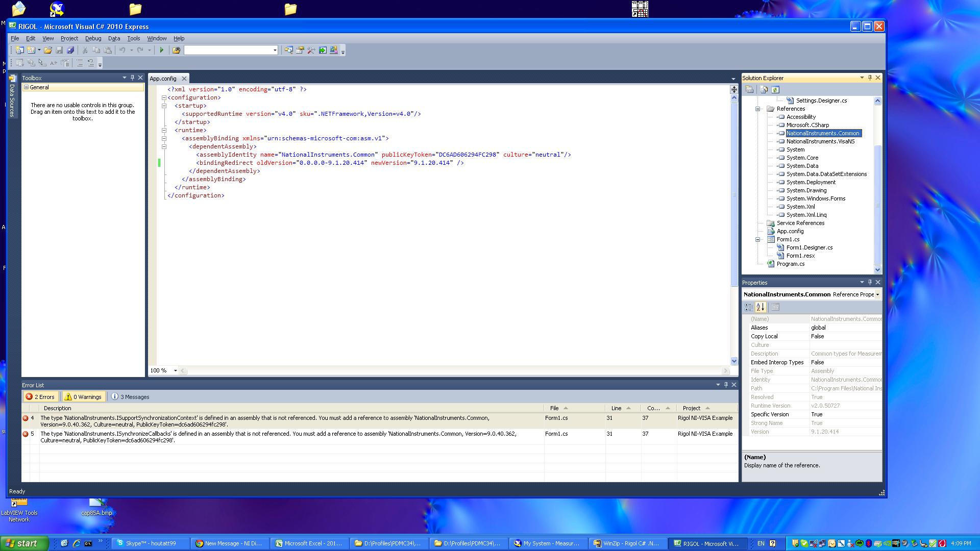Open the find combo box dropdown arrow
The height and width of the screenshot is (551, 980).
(275, 50)
